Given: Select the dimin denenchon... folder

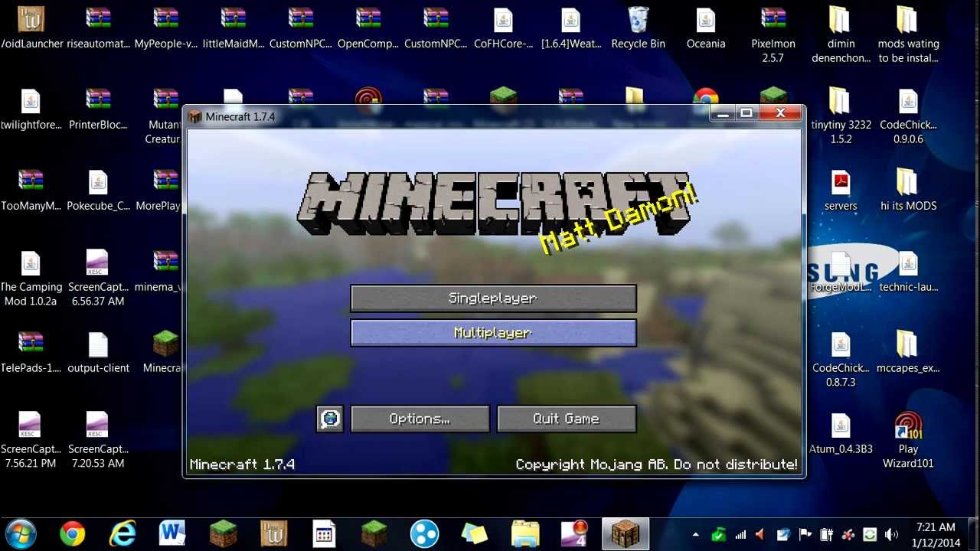Looking at the screenshot, I should point(841,34).
